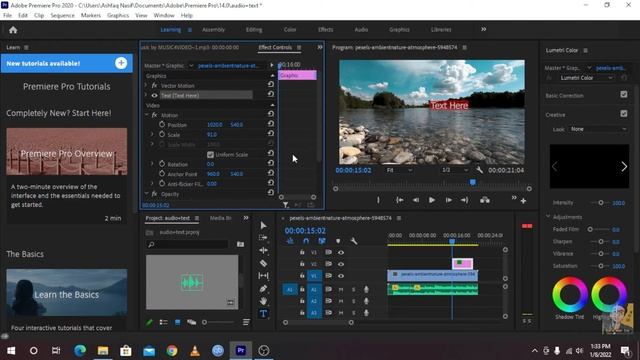This screenshot has width=640, height=360.
Task: Toggle Position animation stopwatch
Action: pos(162,124)
